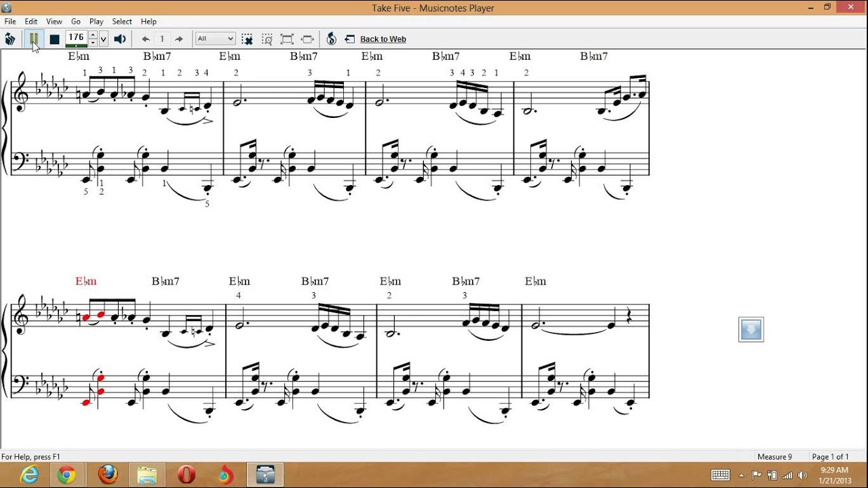This screenshot has height=488, width=868.
Task: Expand the hidden tray icons arrow
Action: [x=741, y=475]
